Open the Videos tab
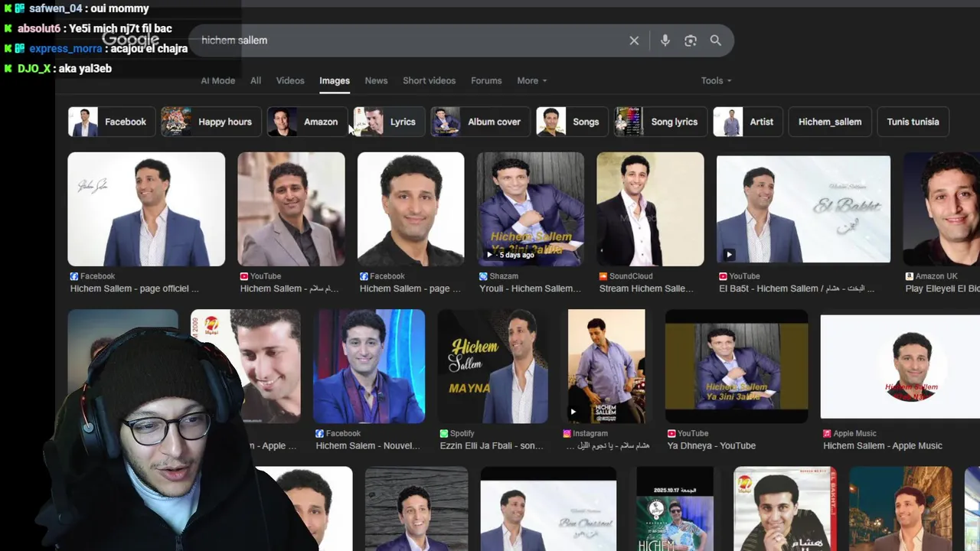 tap(290, 80)
